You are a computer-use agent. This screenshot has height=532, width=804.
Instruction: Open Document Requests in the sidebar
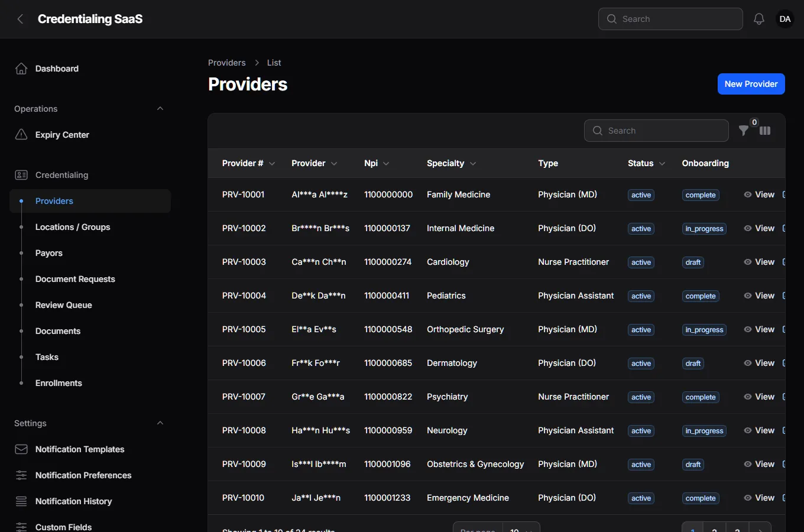[x=90, y=279]
